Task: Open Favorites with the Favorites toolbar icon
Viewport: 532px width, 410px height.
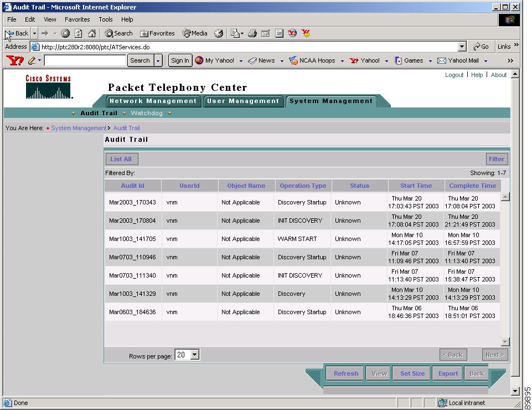Action: (157, 33)
